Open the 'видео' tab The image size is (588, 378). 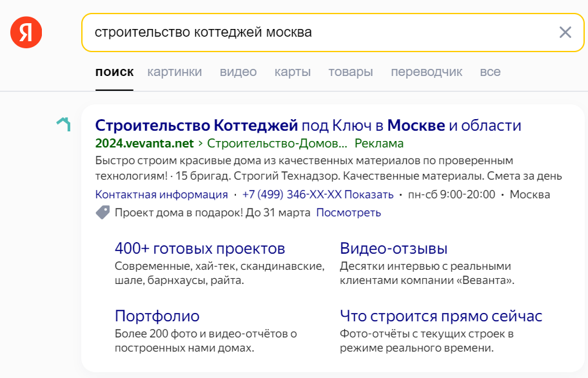[238, 71]
